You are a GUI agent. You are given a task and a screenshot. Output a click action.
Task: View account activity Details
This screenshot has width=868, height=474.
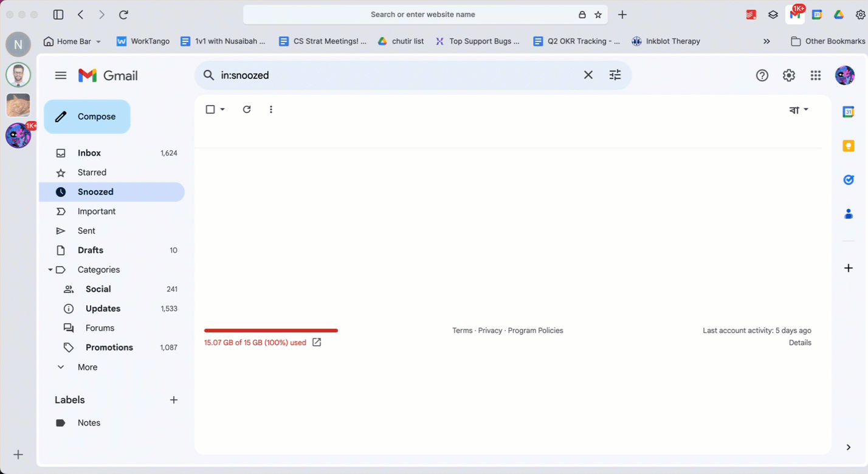(800, 343)
